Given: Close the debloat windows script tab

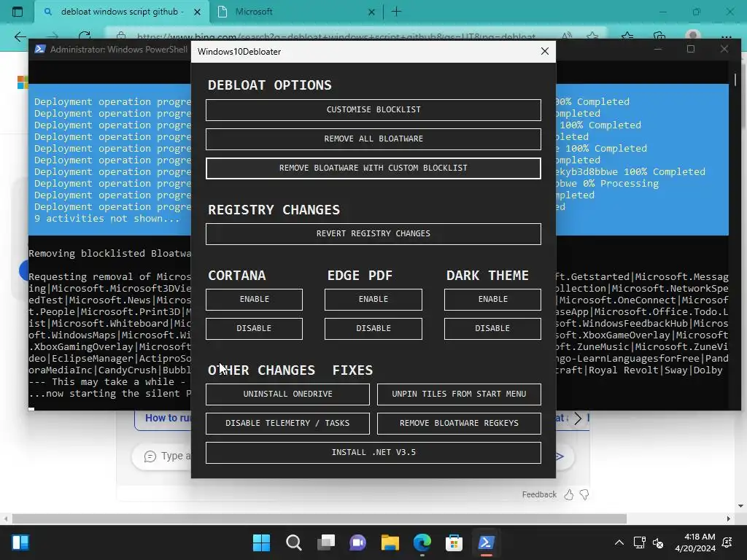Looking at the screenshot, I should (x=197, y=12).
